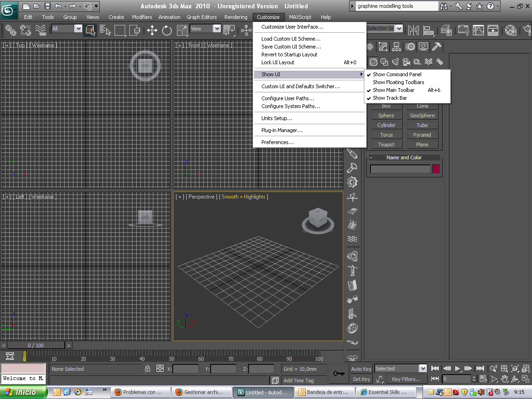Click the Perspective viewport [+] menu label
This screenshot has width=532, height=399.
180,197
